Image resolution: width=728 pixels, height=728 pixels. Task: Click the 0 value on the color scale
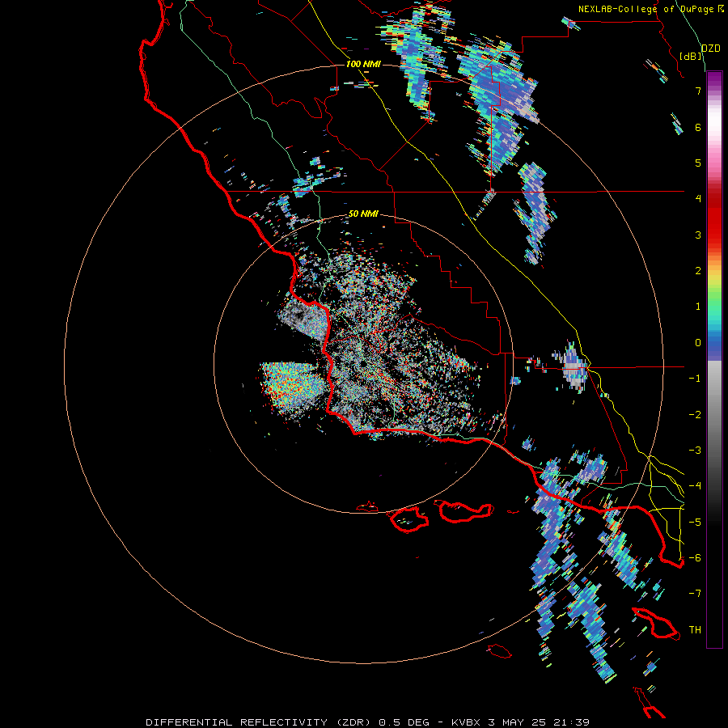pyautogui.click(x=698, y=343)
